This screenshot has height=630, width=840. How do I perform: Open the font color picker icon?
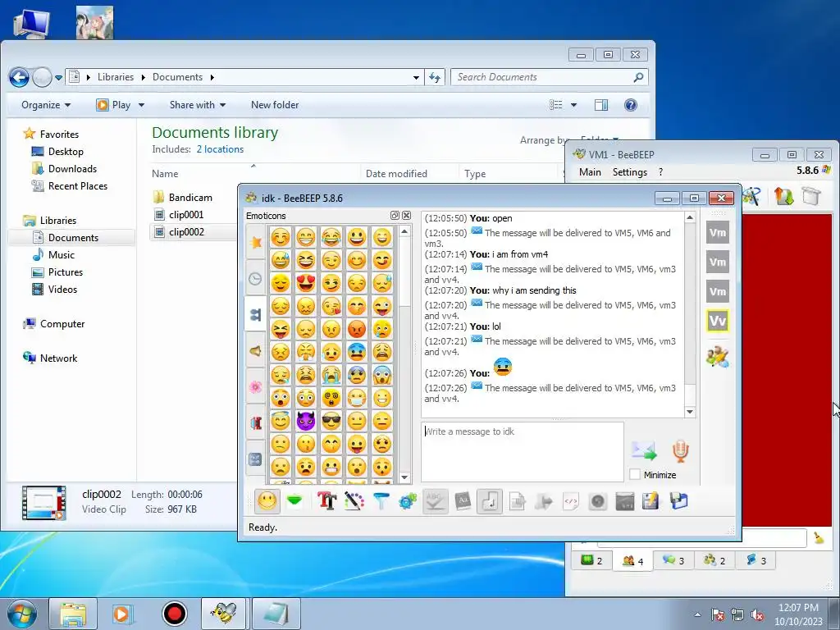tap(354, 501)
